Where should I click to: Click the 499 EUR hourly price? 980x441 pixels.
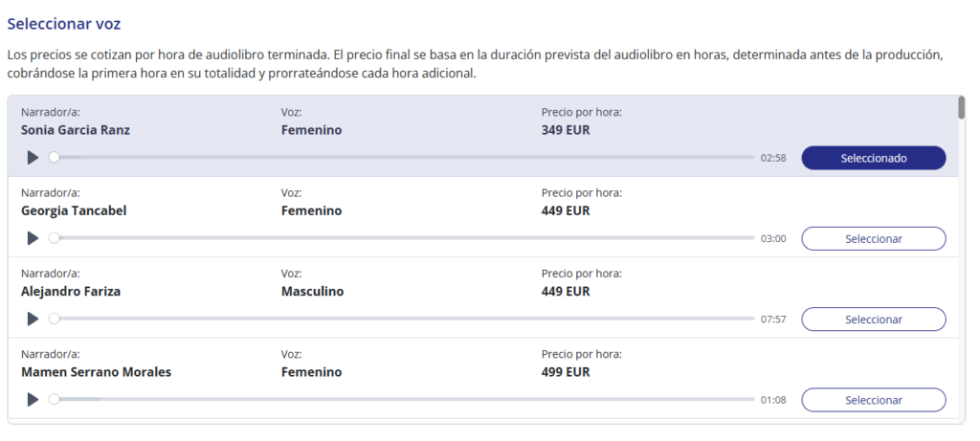click(566, 371)
